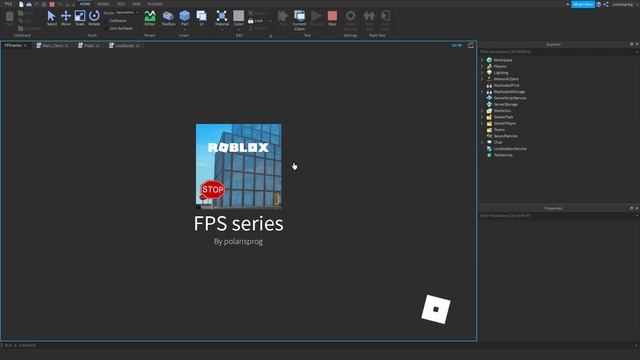Expand the StarterGui node
Screen dimensions: 640x360
pyautogui.click(x=482, y=111)
